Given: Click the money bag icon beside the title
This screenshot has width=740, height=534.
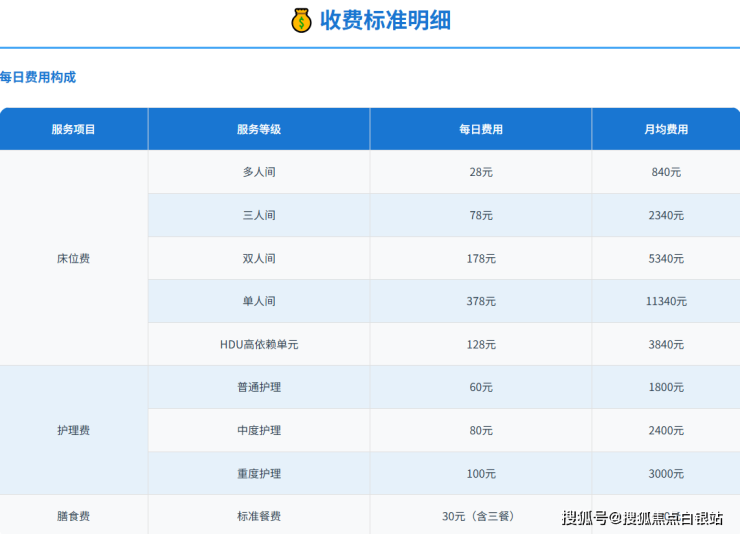Looking at the screenshot, I should [301, 20].
